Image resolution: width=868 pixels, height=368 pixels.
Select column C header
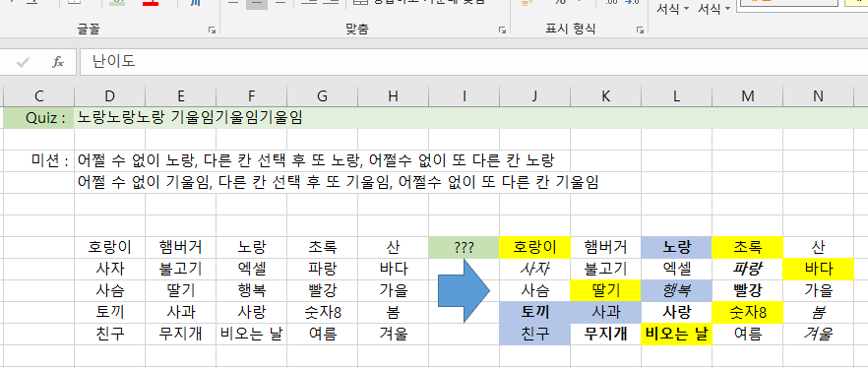coord(38,96)
